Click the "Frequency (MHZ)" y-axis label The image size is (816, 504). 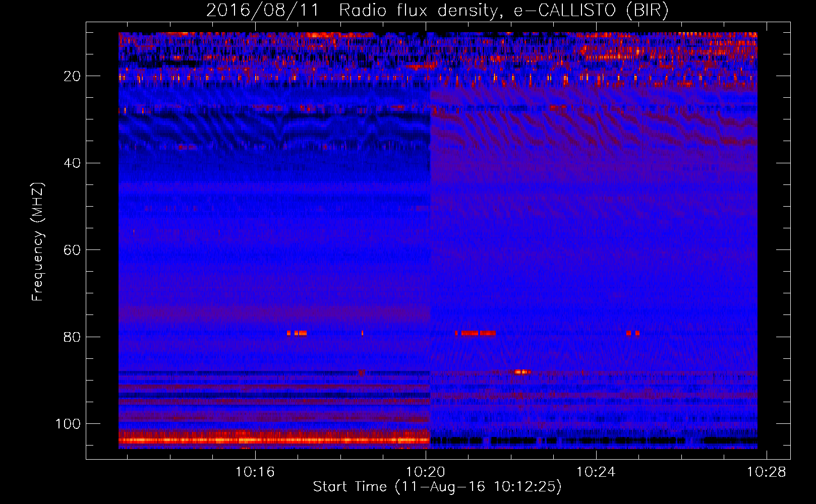(38, 241)
